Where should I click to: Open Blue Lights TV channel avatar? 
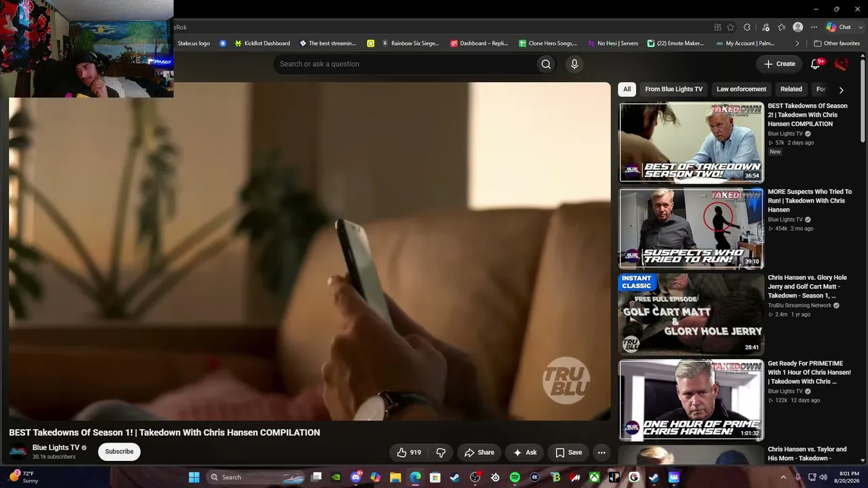tap(18, 451)
